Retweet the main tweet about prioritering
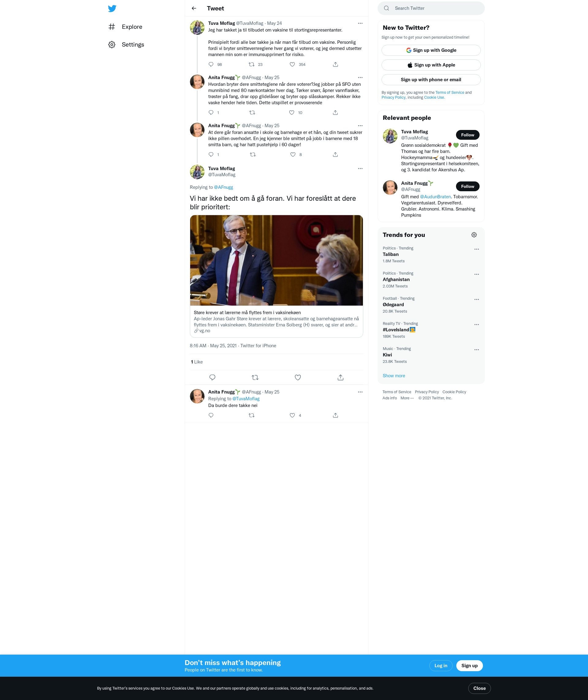588x700 pixels. 255,378
